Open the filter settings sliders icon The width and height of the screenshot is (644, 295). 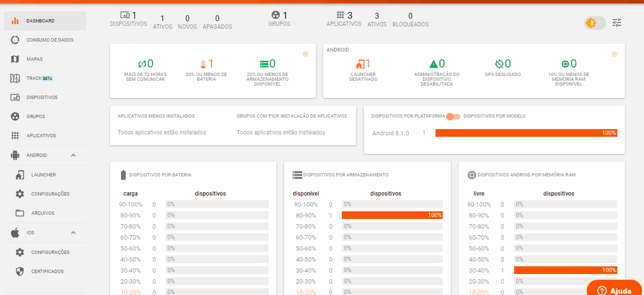point(617,22)
